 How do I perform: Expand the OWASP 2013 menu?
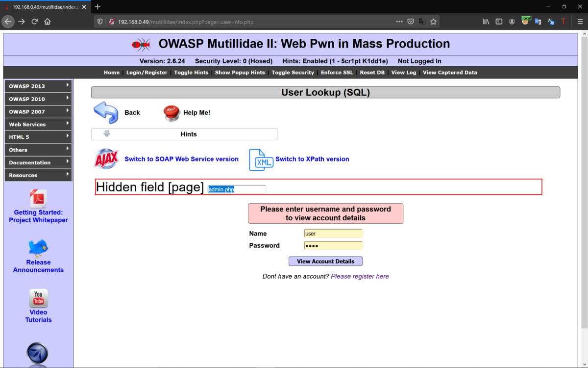point(38,86)
